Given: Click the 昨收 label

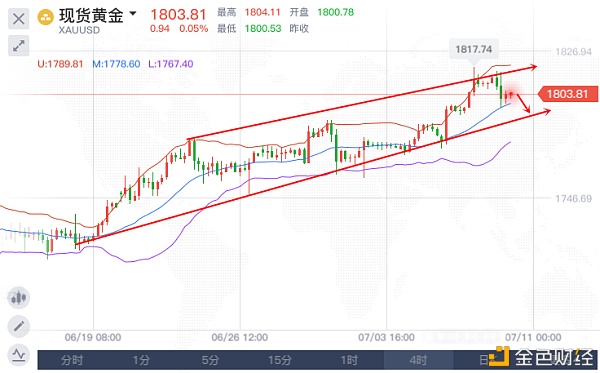Looking at the screenshot, I should (x=299, y=29).
